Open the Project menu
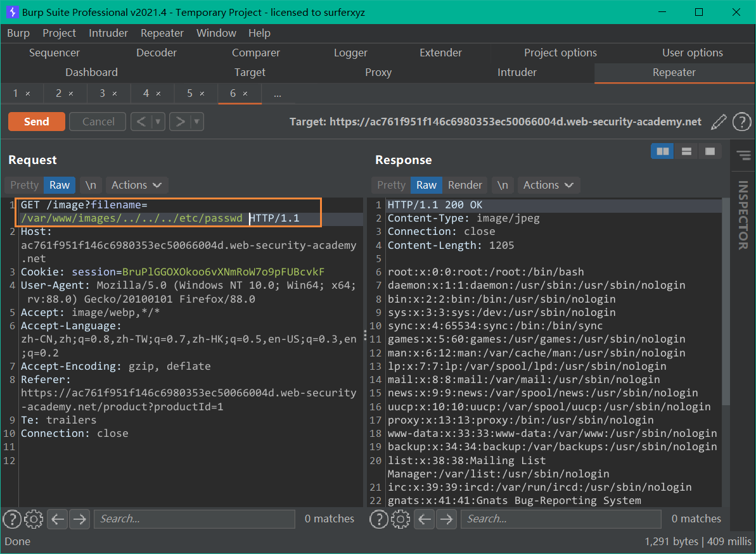This screenshot has height=554, width=756. [x=60, y=33]
